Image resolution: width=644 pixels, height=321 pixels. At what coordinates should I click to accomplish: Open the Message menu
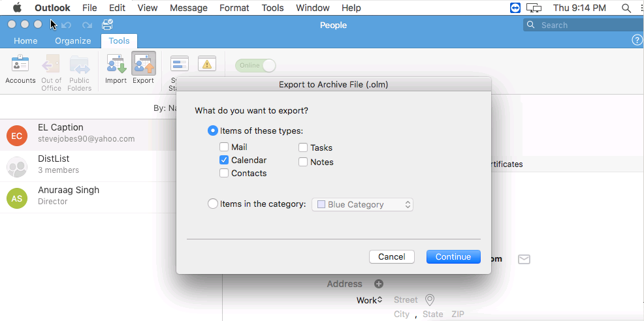point(189,8)
